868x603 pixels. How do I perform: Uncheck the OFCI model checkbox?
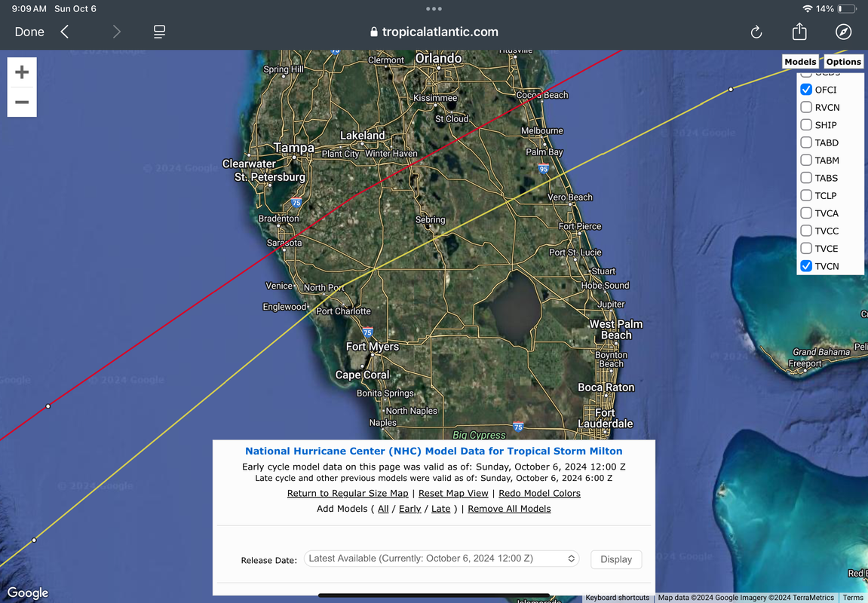tap(806, 90)
